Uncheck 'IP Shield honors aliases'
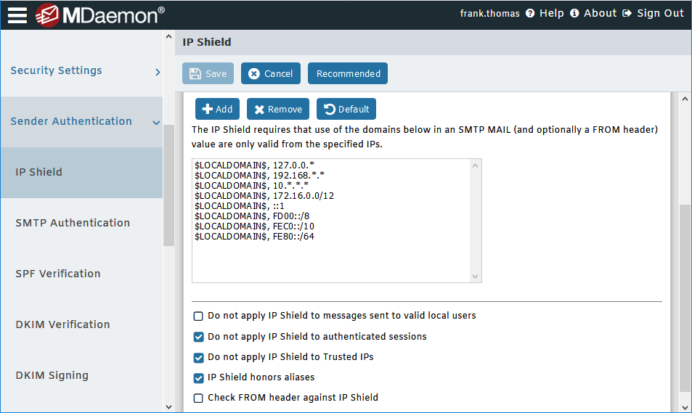Screen dimensions: 692x413 pos(199,378)
